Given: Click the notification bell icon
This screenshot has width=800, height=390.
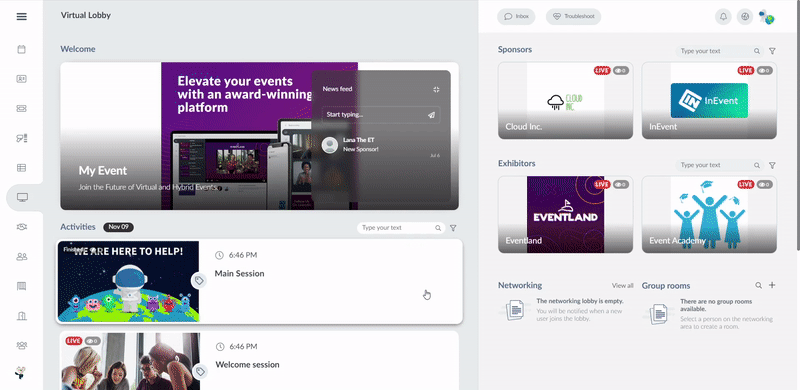Looking at the screenshot, I should tap(723, 17).
